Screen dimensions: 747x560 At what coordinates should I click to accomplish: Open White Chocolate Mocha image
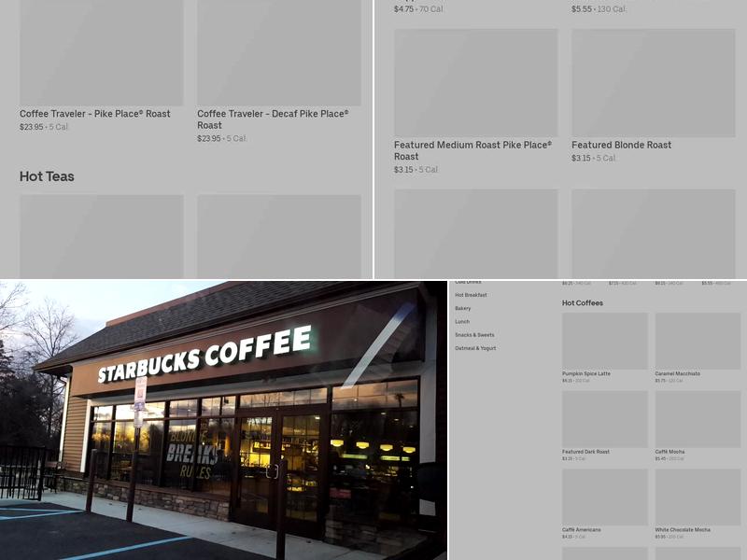click(698, 497)
